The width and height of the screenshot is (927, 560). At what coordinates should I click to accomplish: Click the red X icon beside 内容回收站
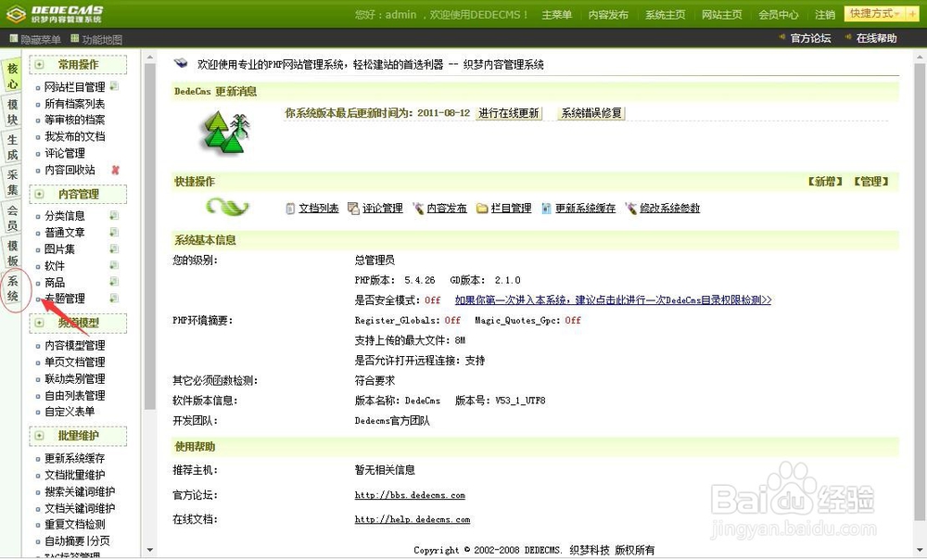tap(115, 170)
